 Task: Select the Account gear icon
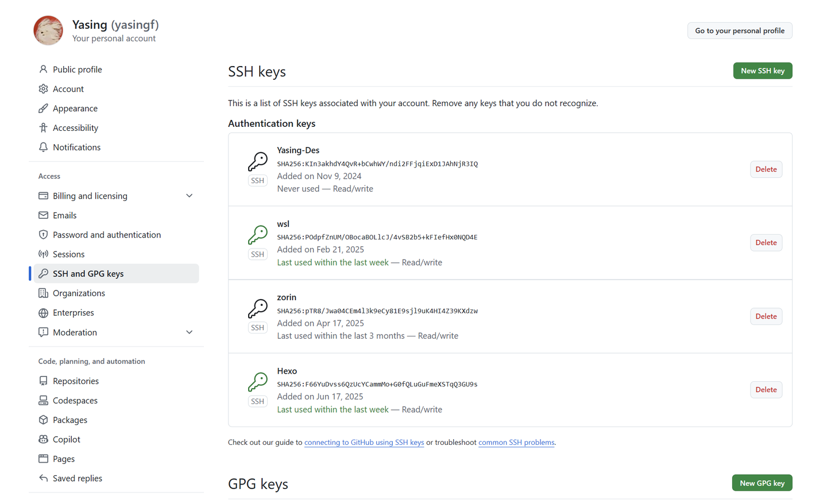click(43, 88)
